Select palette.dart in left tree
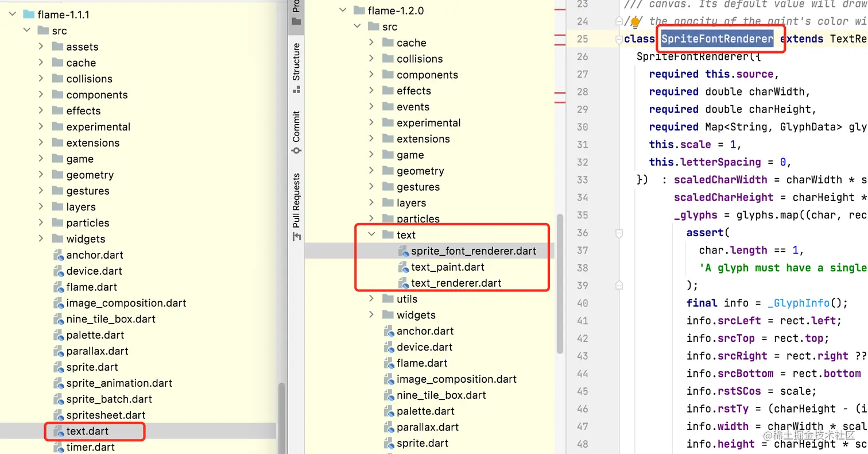The image size is (868, 454). (95, 334)
